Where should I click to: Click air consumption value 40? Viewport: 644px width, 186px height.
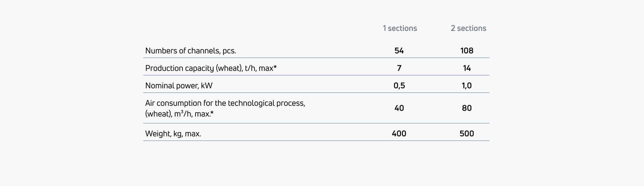(399, 108)
